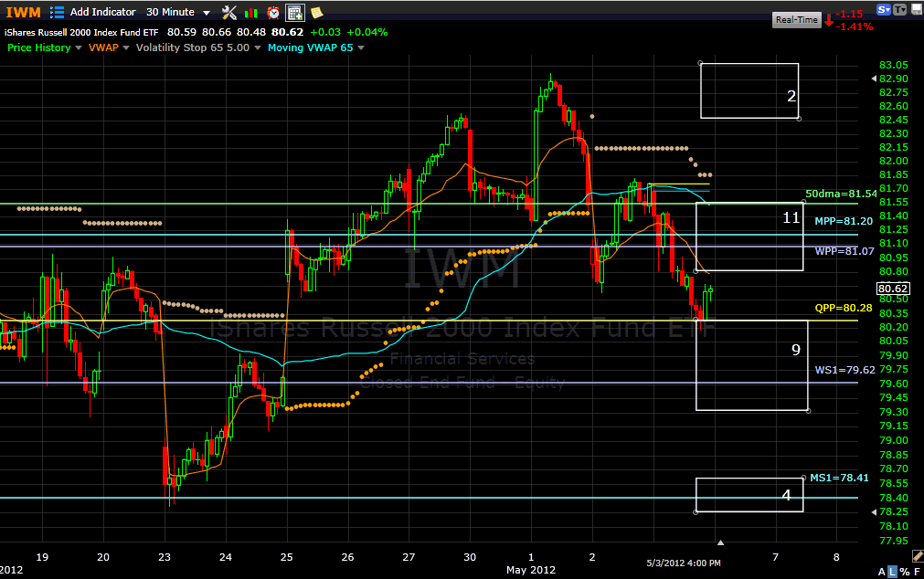The width and height of the screenshot is (924, 579).
Task: Click the calendar with green plus icon
Action: click(x=294, y=13)
